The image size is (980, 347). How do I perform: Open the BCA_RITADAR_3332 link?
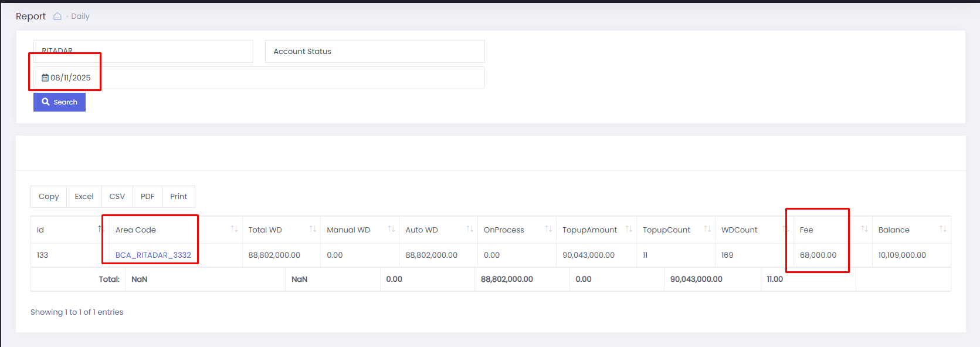(153, 255)
